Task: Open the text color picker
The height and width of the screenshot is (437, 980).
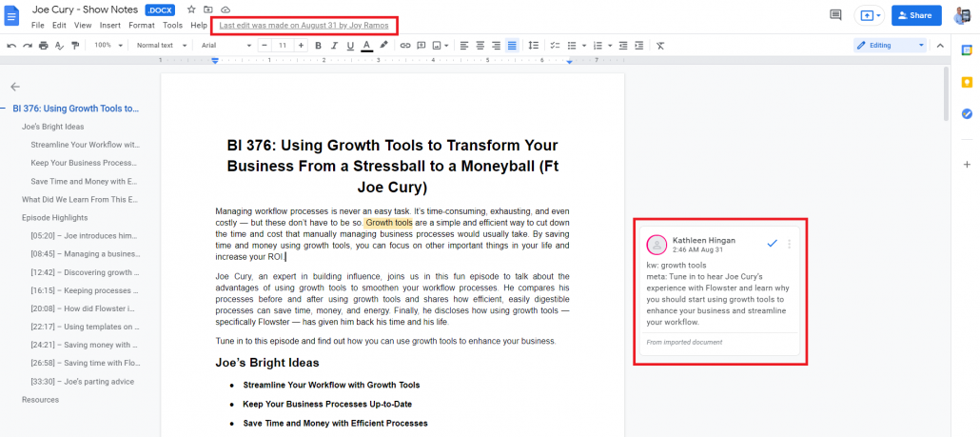Action: click(x=366, y=46)
